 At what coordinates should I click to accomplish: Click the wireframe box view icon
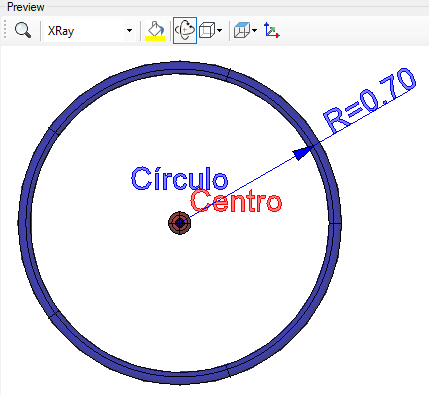pos(207,31)
